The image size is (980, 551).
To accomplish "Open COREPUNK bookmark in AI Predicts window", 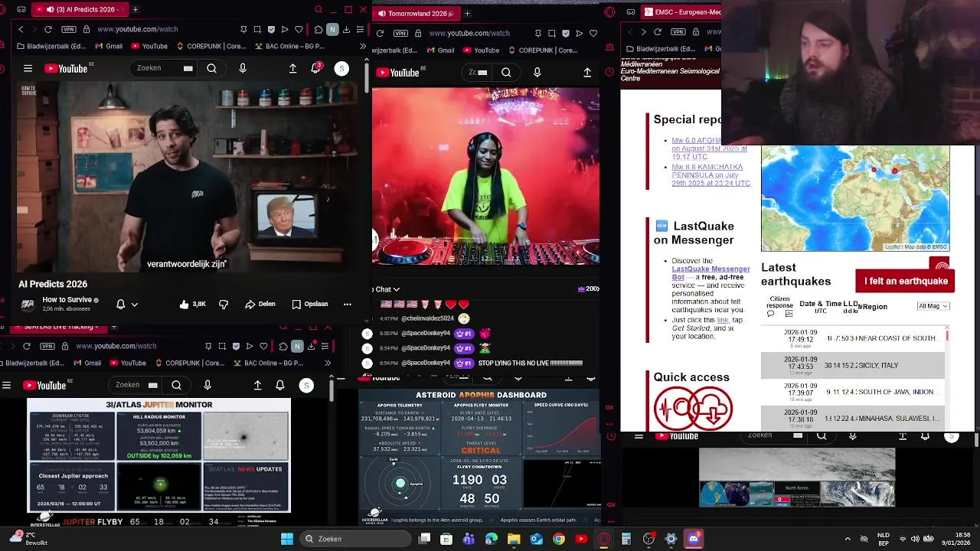I will pyautogui.click(x=211, y=46).
